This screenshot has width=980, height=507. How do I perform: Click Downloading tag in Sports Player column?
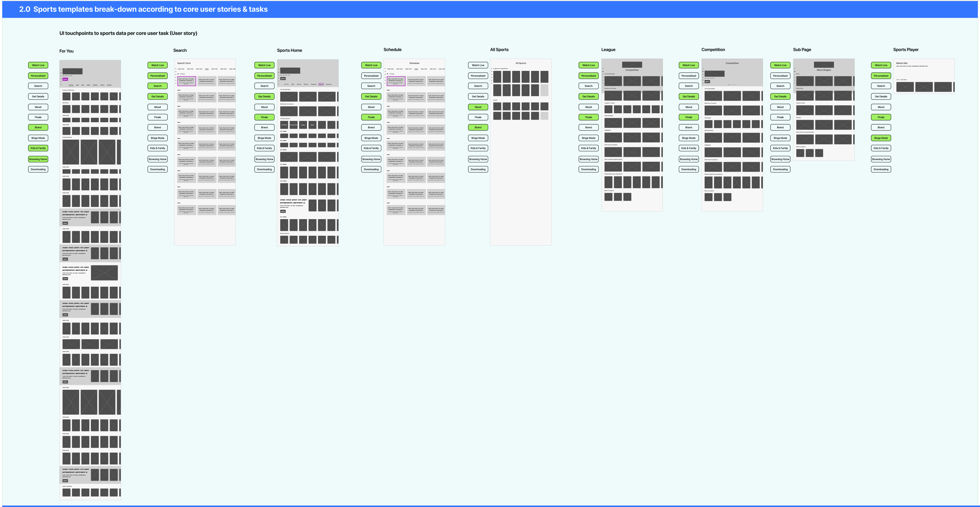881,169
